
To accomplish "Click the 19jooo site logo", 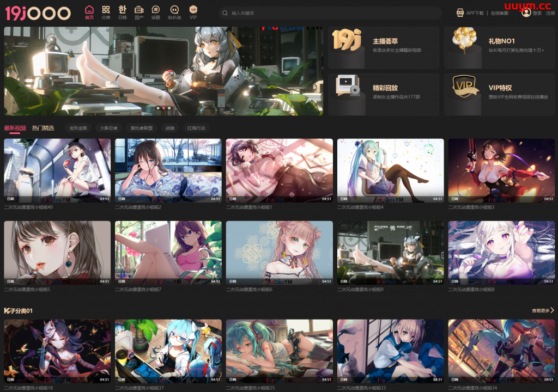I will [38, 13].
